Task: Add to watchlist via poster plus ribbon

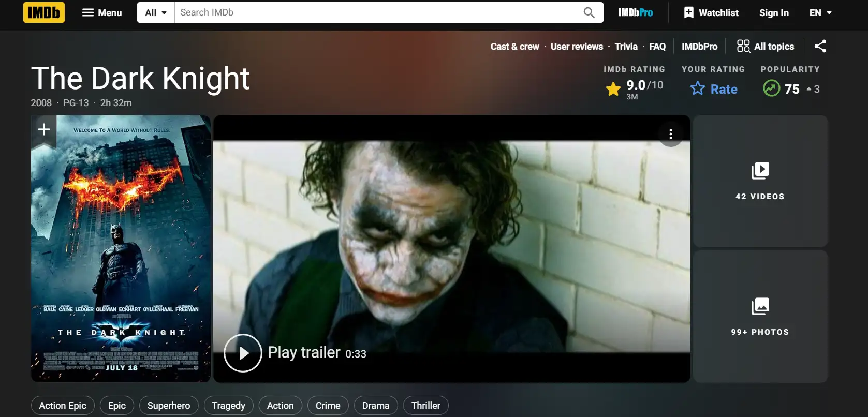Action: point(44,130)
